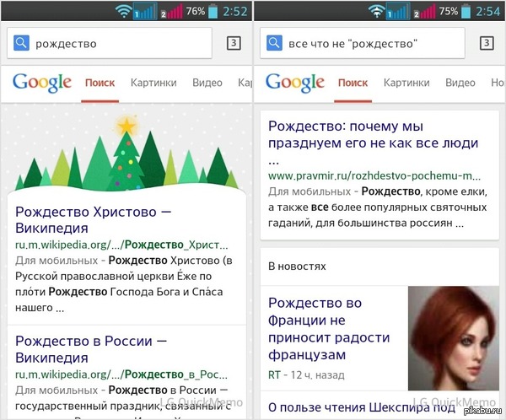Image resolution: width=506 pixels, height=420 pixels.
Task: Tap clock showing 2:54
Action: 488,12
